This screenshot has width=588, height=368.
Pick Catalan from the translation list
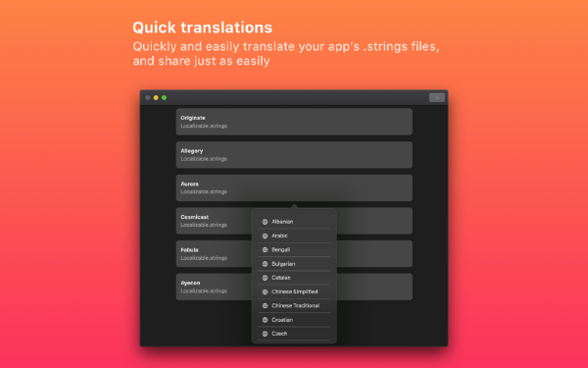(x=294, y=278)
